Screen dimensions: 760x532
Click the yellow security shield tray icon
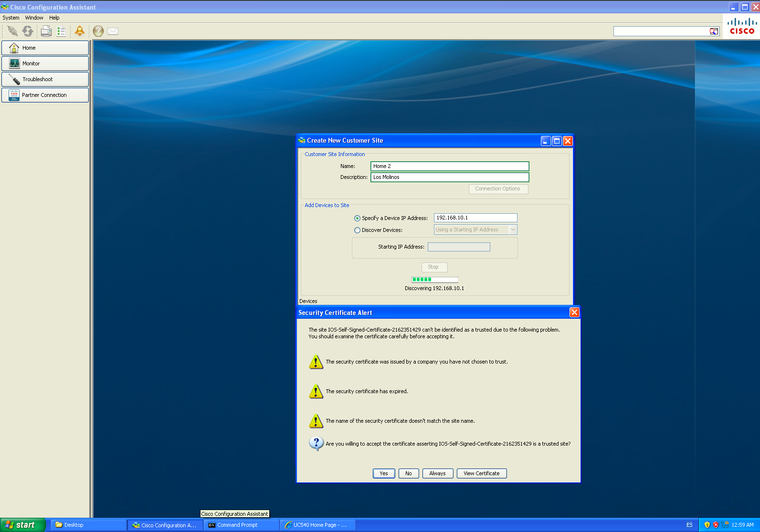[x=707, y=525]
